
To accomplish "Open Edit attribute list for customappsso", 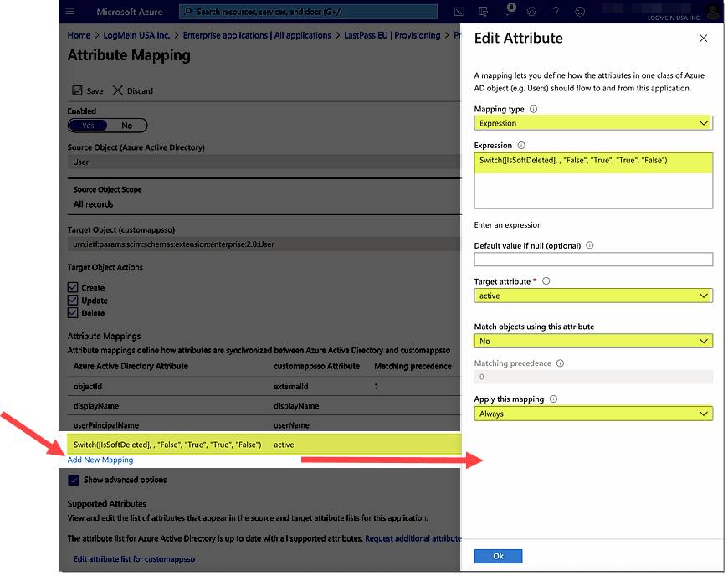I will tap(134, 559).
